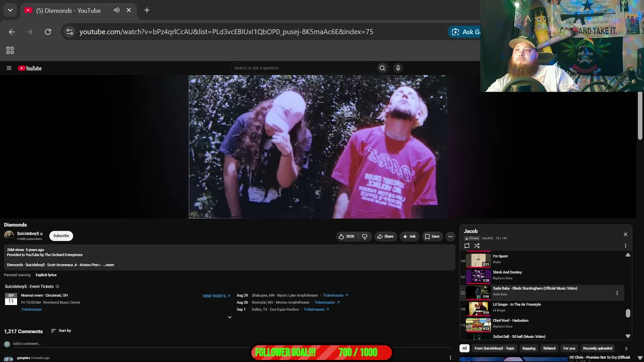644x362 pixels.
Task: Click the Diemonds video player
Action: 317,147
